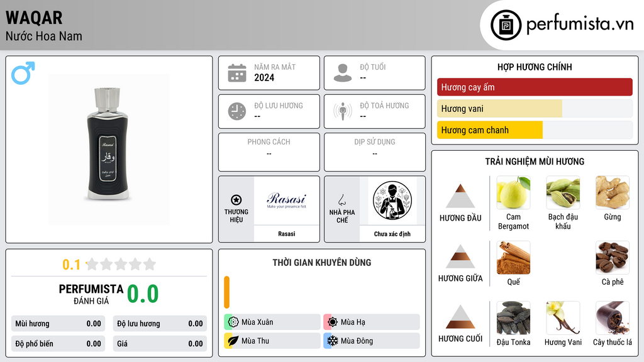
Task: Click the Cam Bergamot note image
Action: point(513,192)
